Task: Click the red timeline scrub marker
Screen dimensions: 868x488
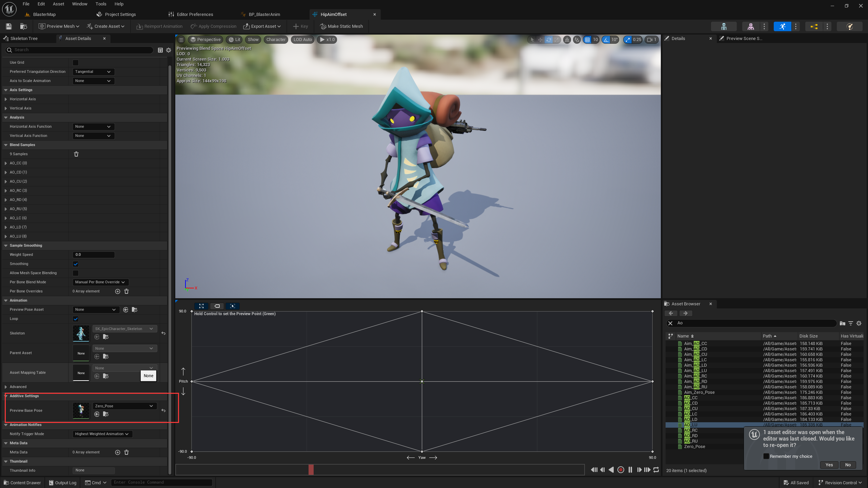Action: [311, 470]
